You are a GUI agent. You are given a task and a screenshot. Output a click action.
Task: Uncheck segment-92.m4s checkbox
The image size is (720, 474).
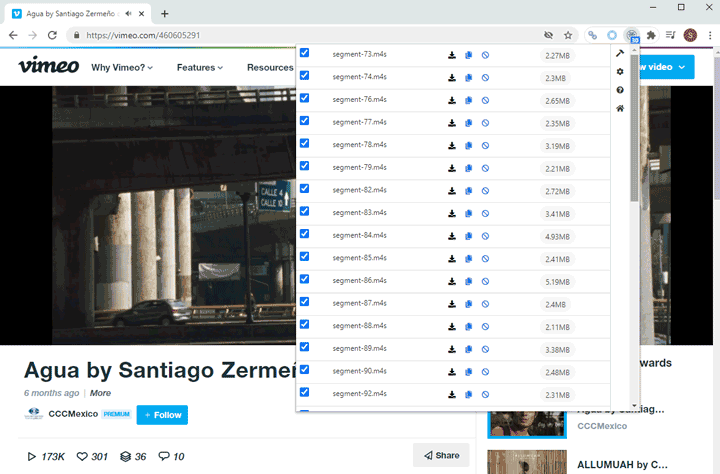tap(304, 392)
